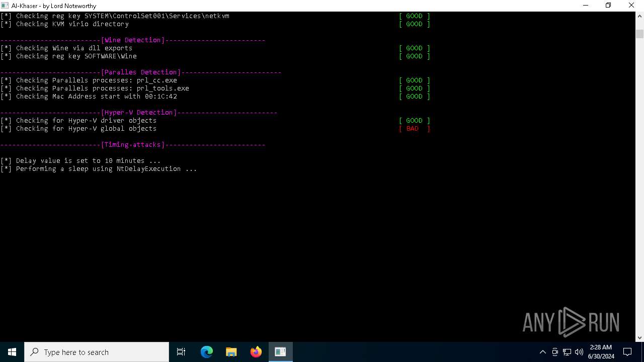644x362 pixels.
Task: Click the prl_tools.exe process check line
Action: click(95, 88)
